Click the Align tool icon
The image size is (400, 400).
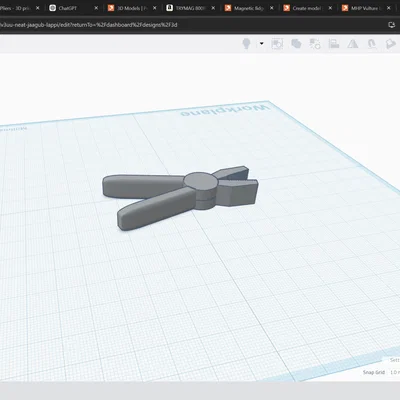[334, 44]
